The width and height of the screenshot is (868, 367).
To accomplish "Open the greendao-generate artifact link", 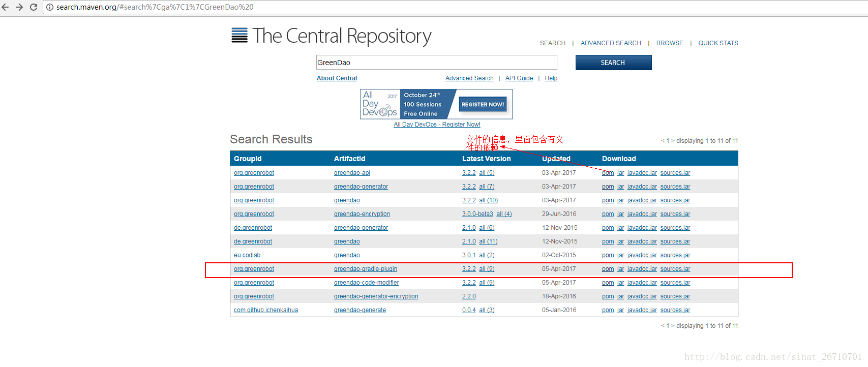I will [x=360, y=310].
